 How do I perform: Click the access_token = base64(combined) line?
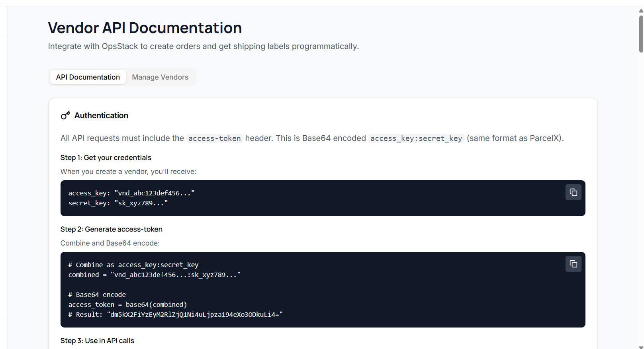click(127, 304)
